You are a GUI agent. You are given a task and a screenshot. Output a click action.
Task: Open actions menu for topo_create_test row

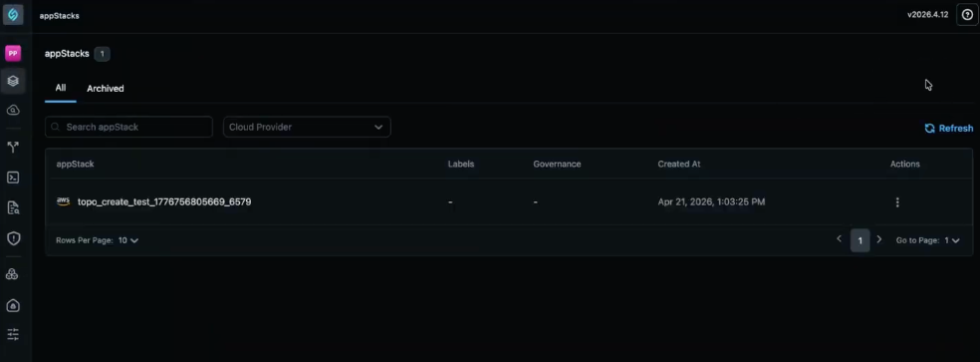pos(897,202)
